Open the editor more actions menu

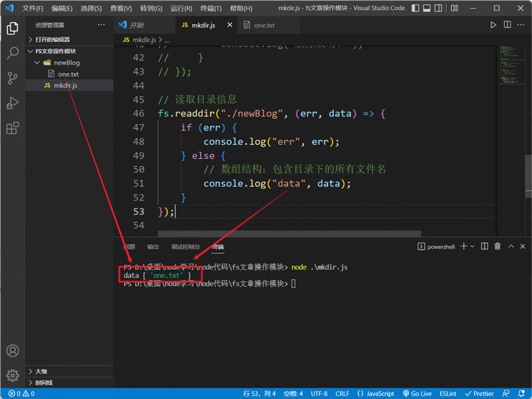coord(521,25)
